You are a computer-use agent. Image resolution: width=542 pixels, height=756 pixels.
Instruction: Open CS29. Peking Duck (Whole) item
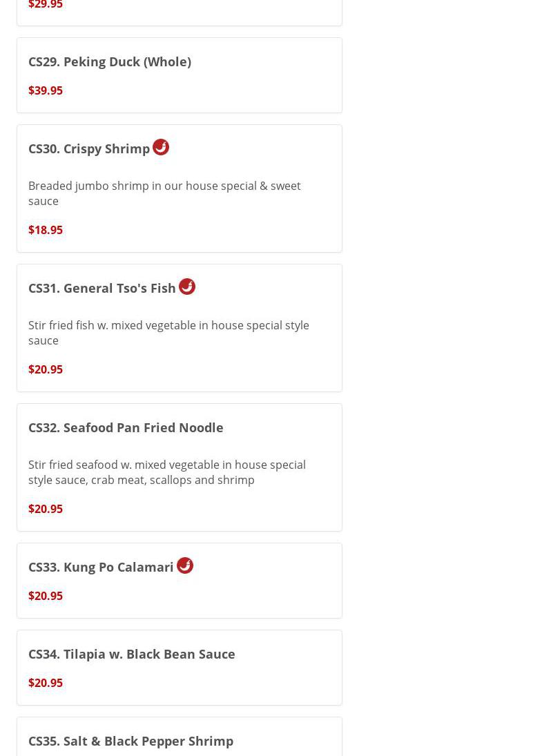[110, 61]
